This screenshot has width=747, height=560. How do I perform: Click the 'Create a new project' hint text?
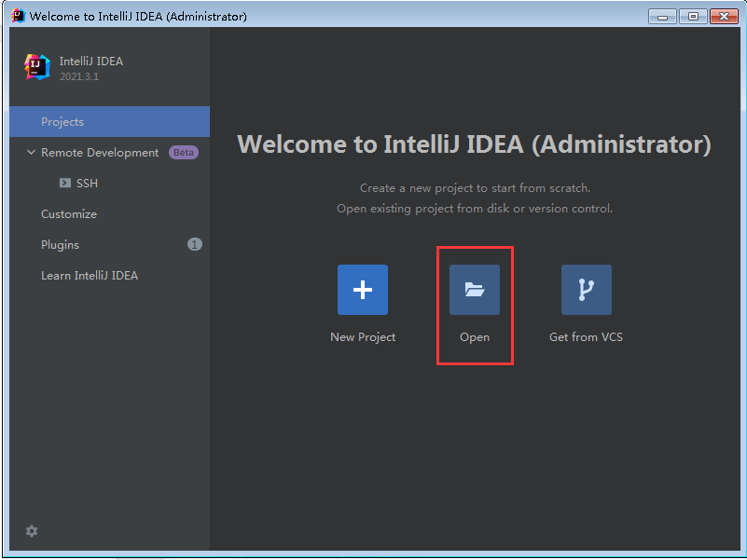[x=475, y=187]
